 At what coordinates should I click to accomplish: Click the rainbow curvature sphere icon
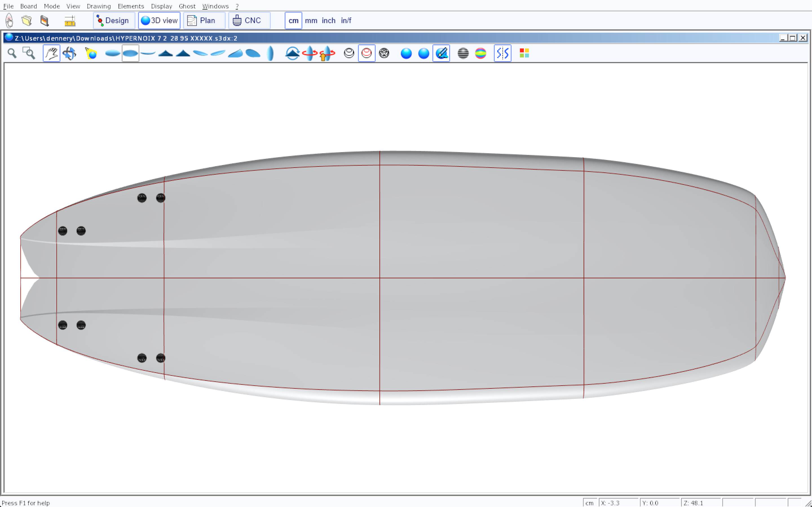(480, 53)
